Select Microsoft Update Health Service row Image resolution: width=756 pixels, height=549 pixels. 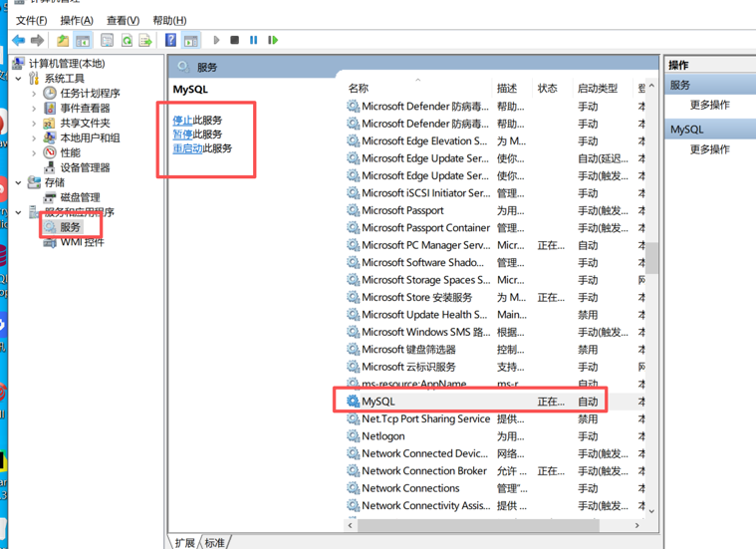[496, 314]
